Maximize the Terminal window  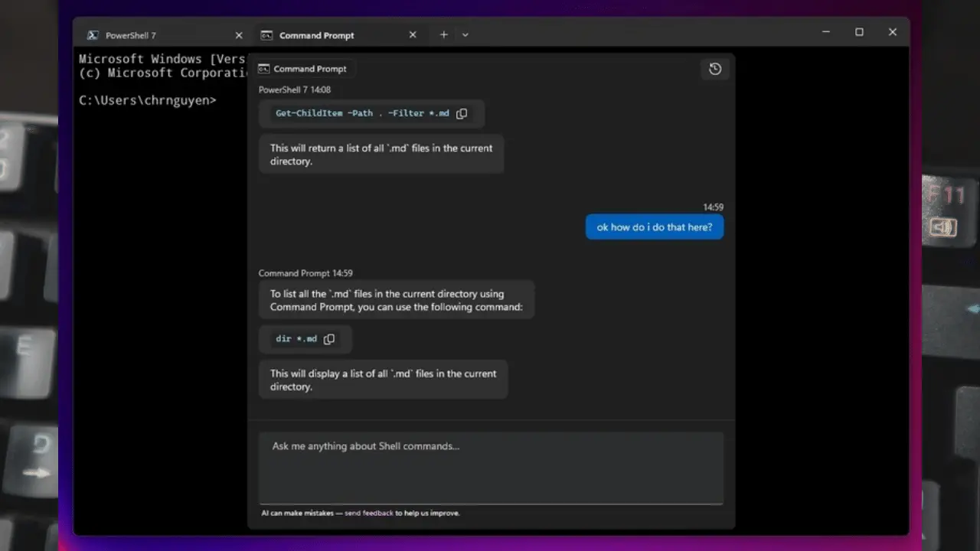[x=859, y=32]
